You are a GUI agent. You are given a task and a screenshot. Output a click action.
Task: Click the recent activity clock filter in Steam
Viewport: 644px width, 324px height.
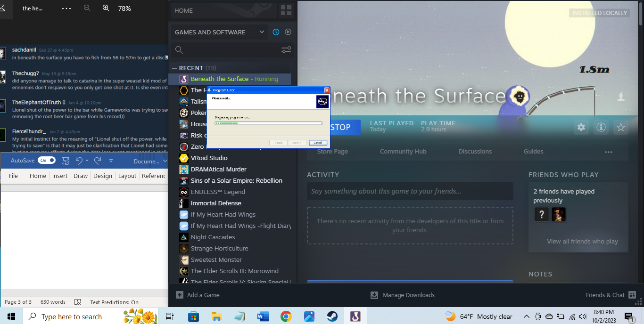(x=276, y=32)
